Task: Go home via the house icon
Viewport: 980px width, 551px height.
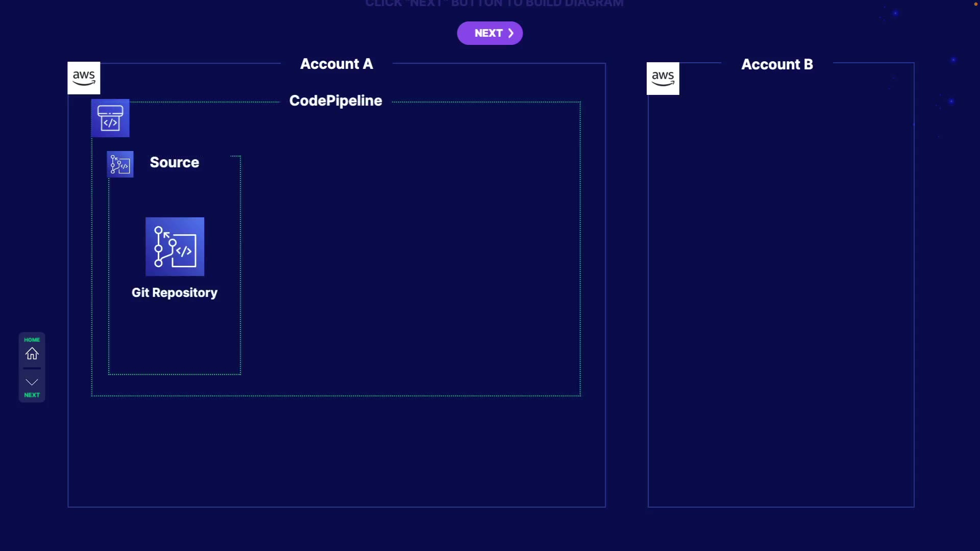Action: (32, 354)
